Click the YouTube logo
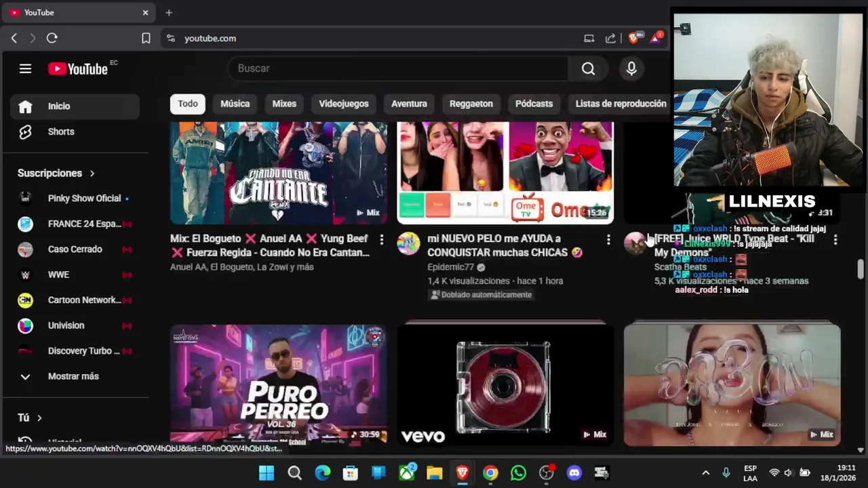 (78, 68)
